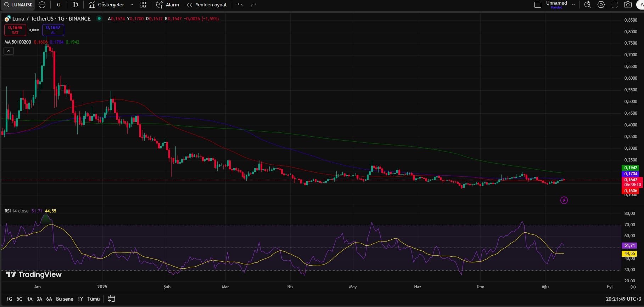Open the price scale settings gear

[x=633, y=287]
